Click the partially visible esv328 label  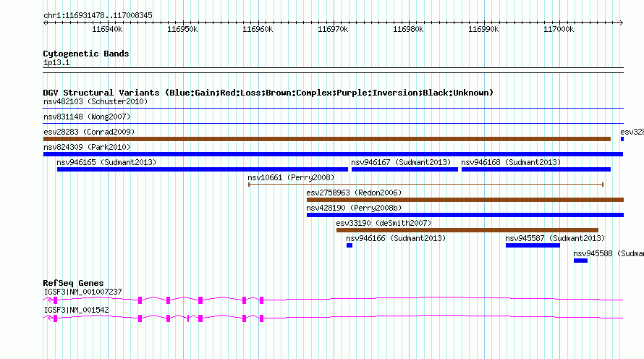(632, 132)
